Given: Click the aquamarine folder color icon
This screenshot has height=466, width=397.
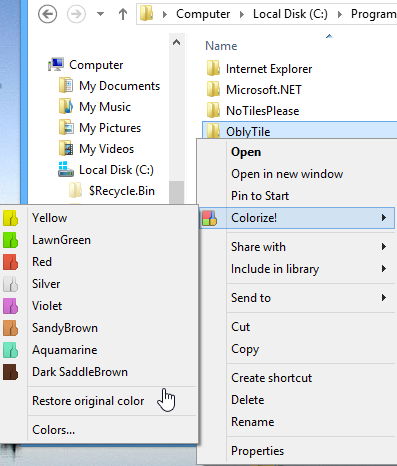Looking at the screenshot, I should (x=10, y=350).
